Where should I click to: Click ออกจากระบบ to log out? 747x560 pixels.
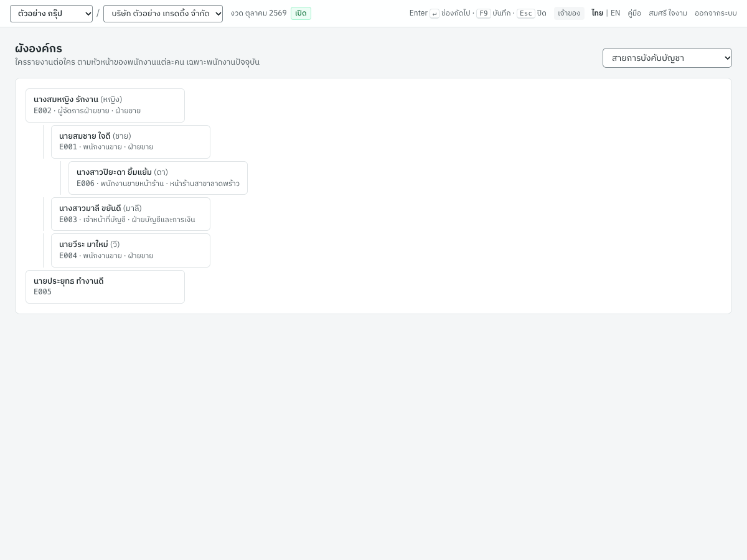click(716, 13)
